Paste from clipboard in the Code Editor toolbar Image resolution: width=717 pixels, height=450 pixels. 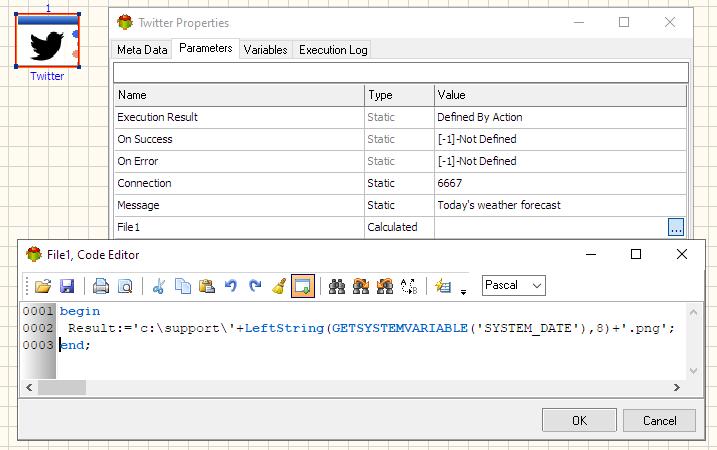207,286
